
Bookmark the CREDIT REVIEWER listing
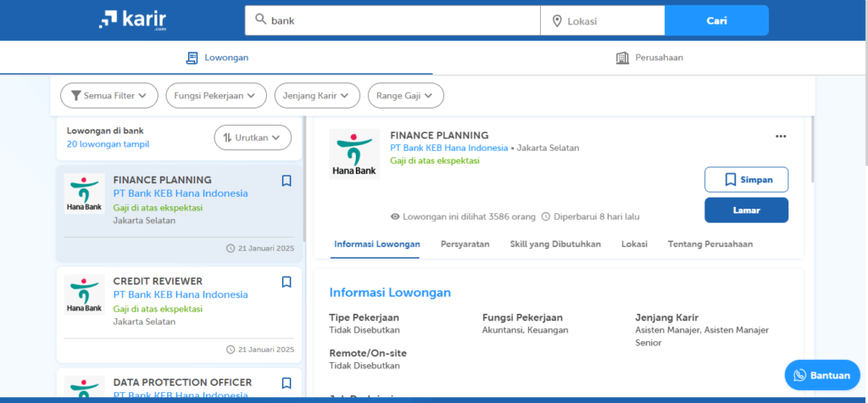(287, 283)
